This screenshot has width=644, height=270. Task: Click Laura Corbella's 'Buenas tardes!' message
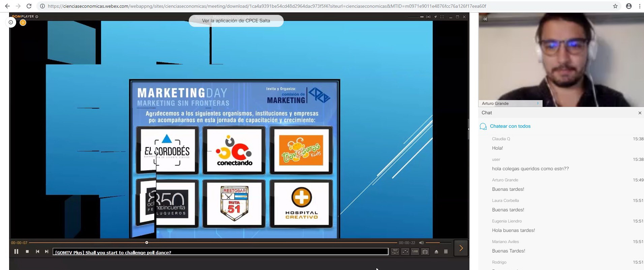[x=508, y=210]
